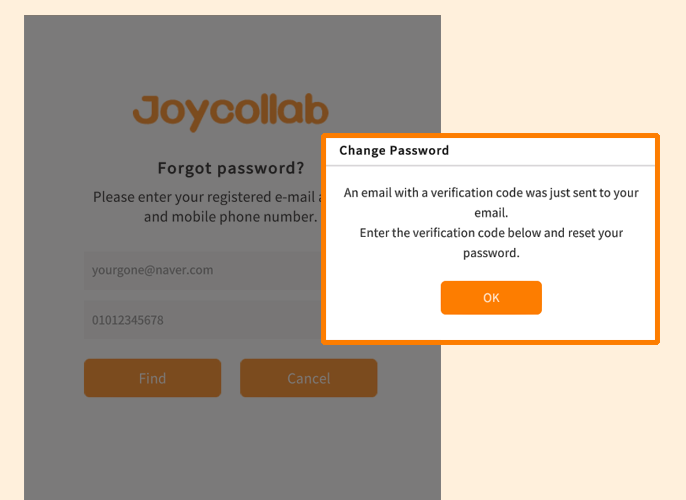Image resolution: width=686 pixels, height=500 pixels.
Task: Click the Change Password dialog title
Action: point(394,150)
